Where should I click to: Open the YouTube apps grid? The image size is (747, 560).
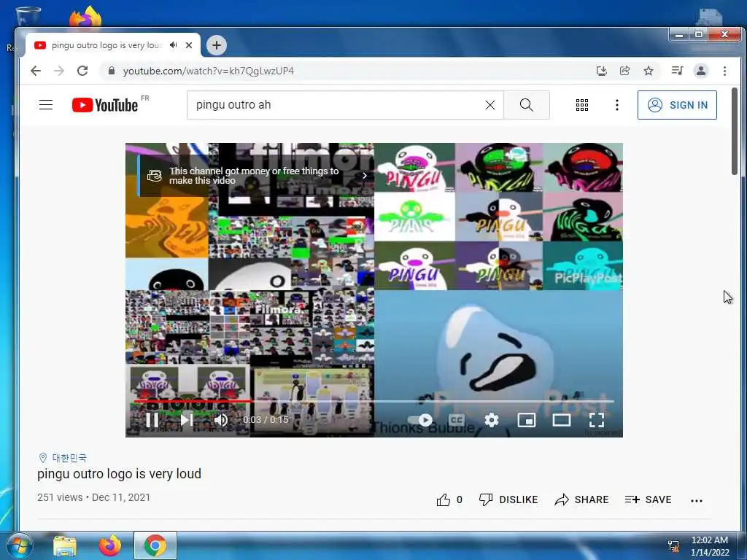coord(582,105)
